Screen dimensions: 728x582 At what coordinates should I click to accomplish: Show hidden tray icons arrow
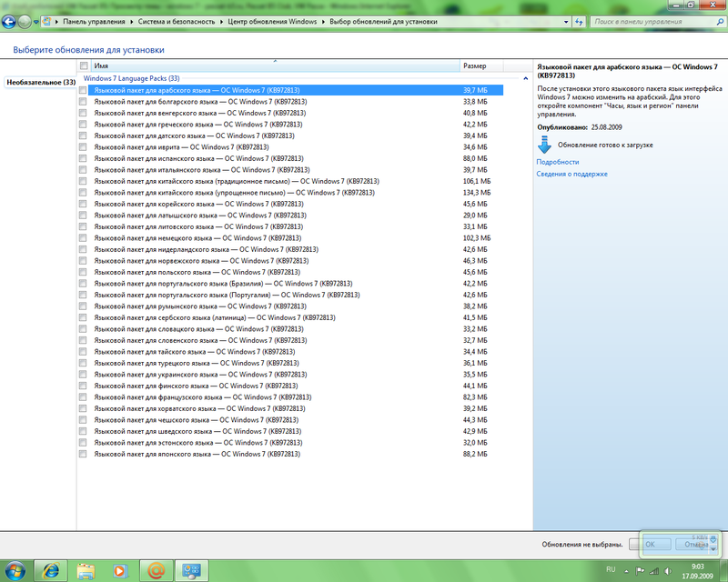click(x=626, y=571)
